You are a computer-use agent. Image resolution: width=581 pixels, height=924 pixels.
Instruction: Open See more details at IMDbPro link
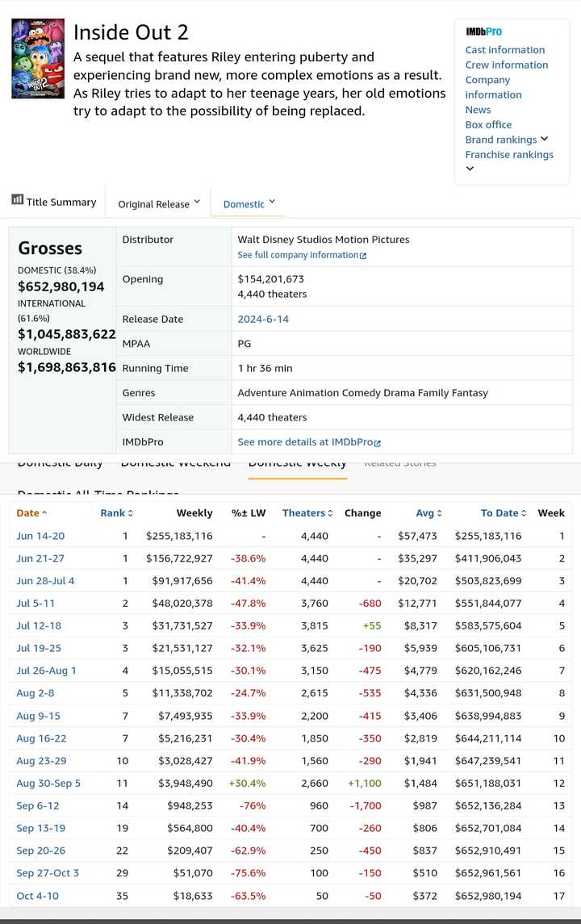[305, 442]
